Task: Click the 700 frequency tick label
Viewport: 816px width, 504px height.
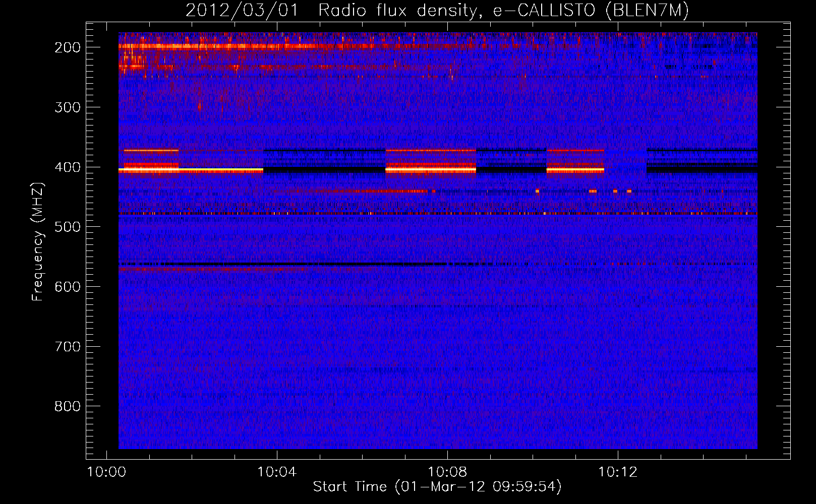Action: [x=68, y=347]
